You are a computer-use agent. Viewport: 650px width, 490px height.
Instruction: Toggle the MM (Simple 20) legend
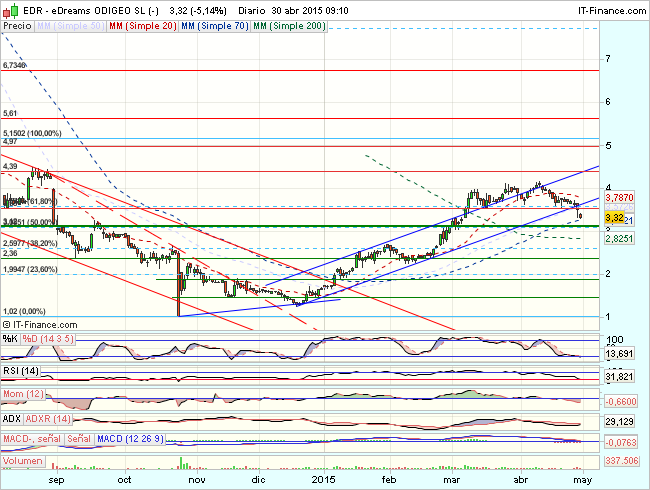143,26
